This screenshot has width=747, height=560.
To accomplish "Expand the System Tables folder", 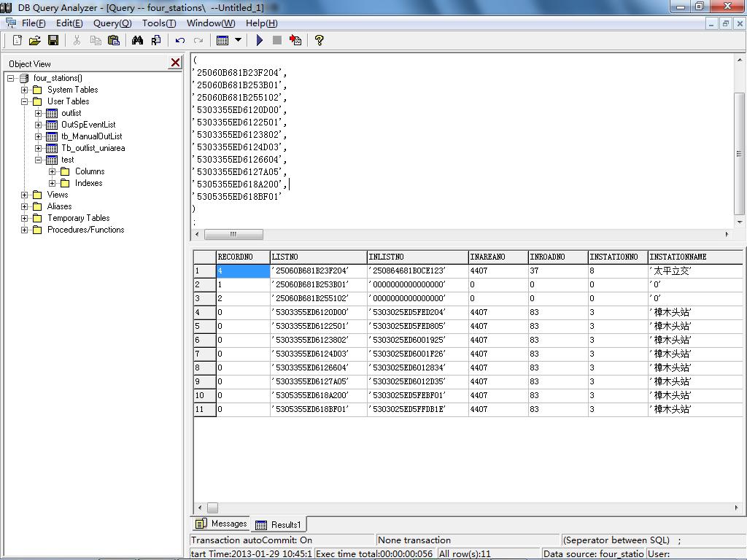I will coord(25,90).
